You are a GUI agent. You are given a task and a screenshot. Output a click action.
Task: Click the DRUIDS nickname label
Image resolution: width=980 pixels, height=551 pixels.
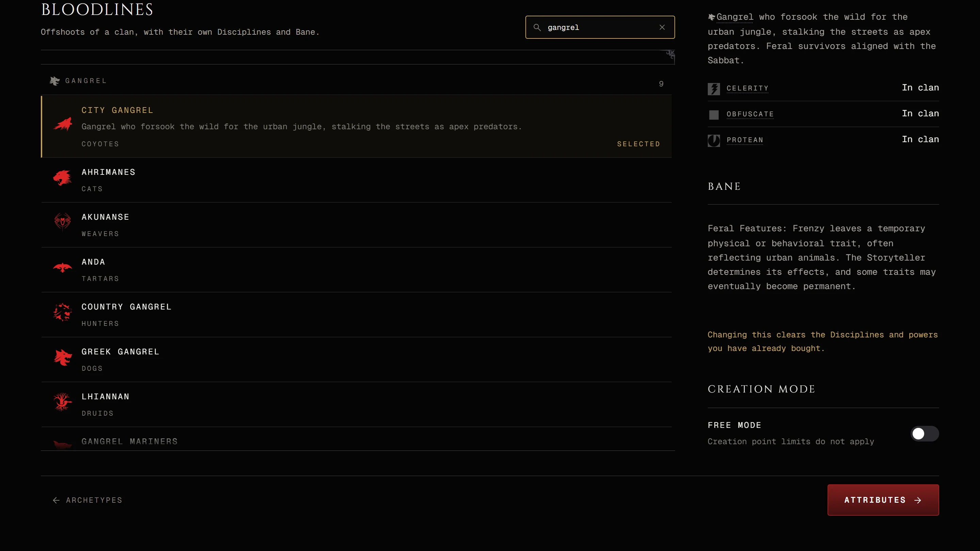pyautogui.click(x=97, y=413)
